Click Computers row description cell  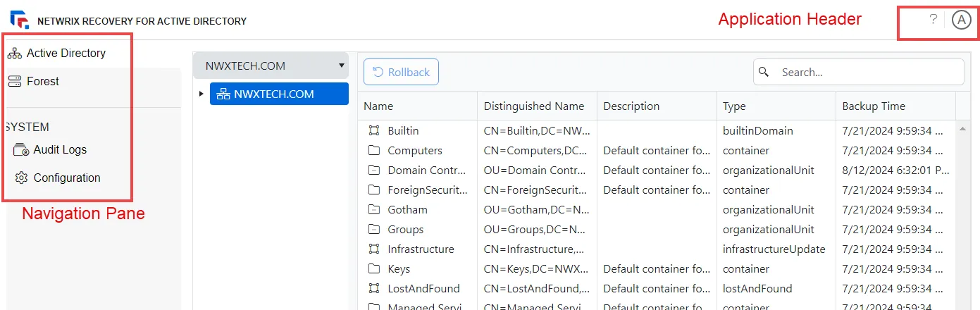tap(657, 150)
